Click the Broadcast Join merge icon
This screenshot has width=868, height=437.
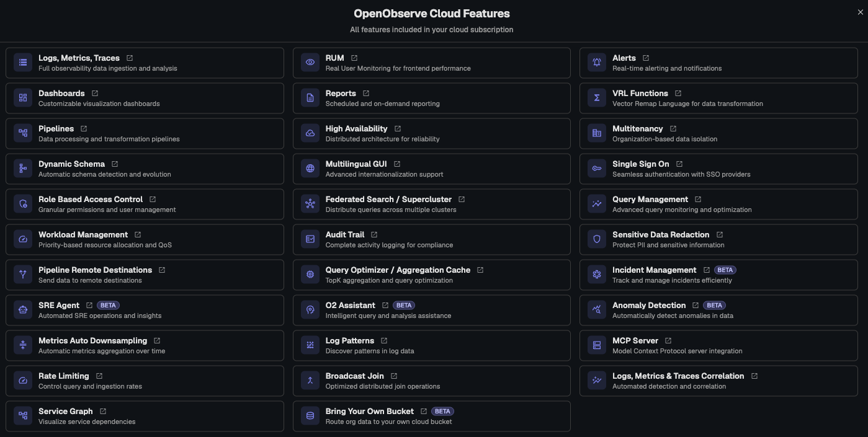[x=310, y=381]
